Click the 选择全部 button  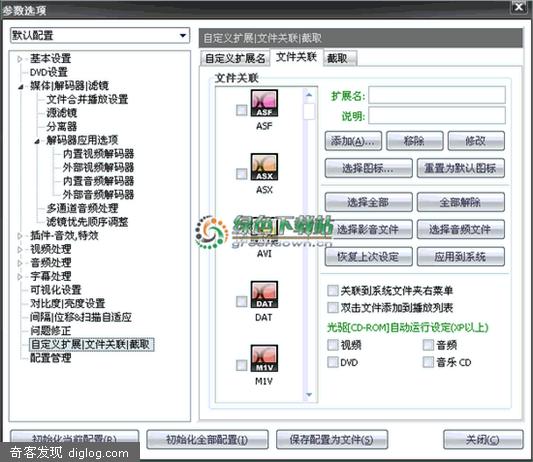pos(368,202)
